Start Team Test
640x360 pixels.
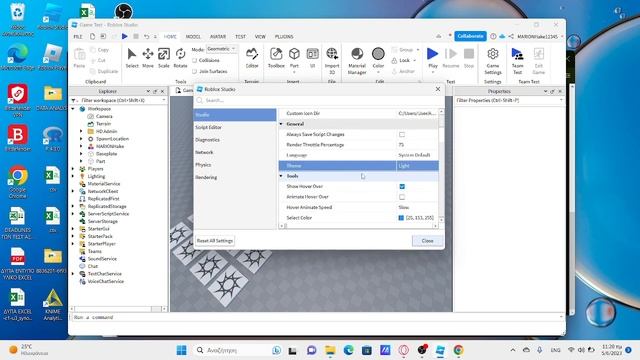pyautogui.click(x=517, y=60)
